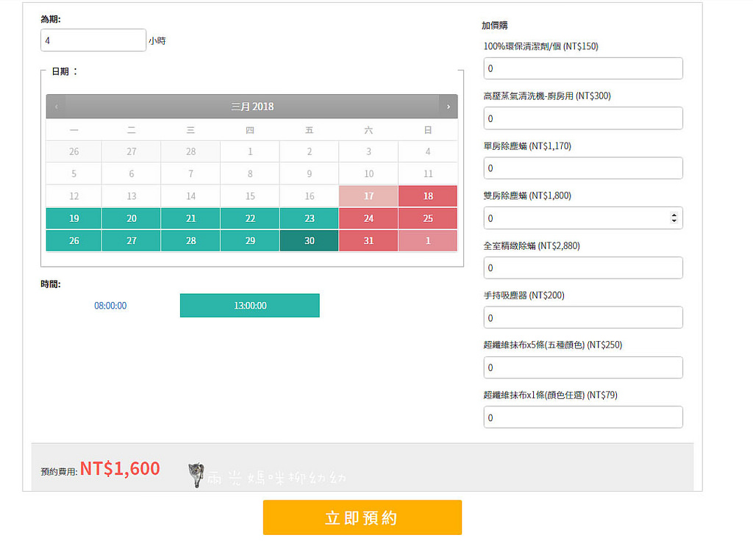
Task: Click the 高壓蒸氣清洗機 quantity input
Action: [582, 118]
